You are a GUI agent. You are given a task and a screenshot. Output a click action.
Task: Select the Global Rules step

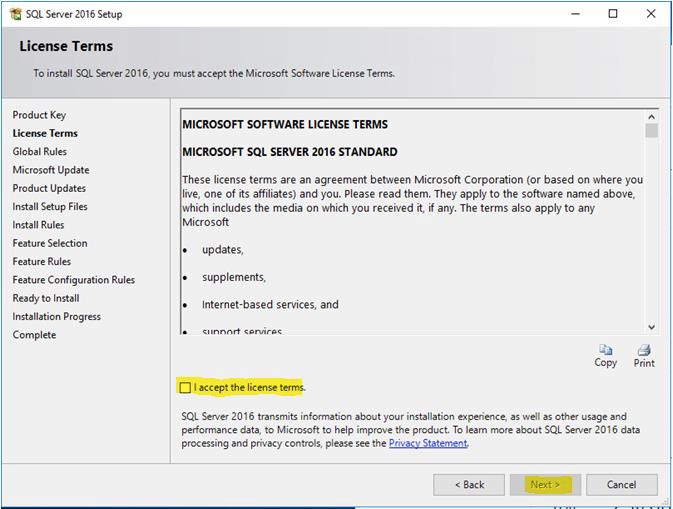(40, 152)
